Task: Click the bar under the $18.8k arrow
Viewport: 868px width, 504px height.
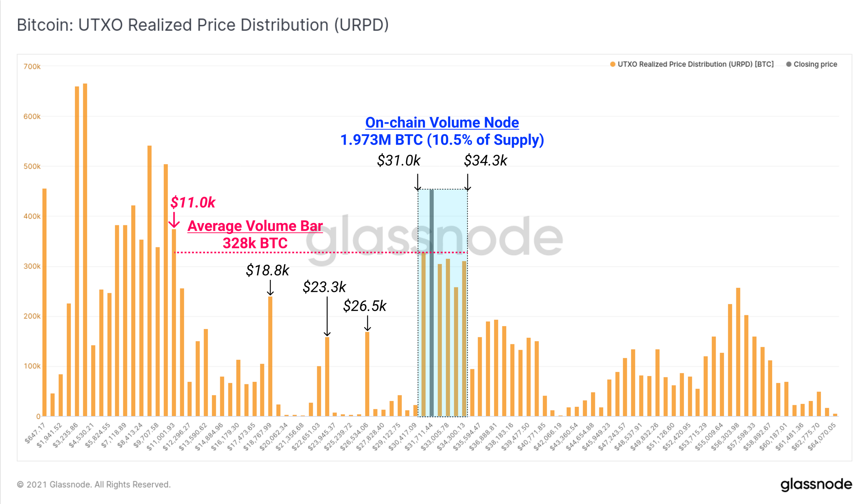Action: (x=270, y=356)
